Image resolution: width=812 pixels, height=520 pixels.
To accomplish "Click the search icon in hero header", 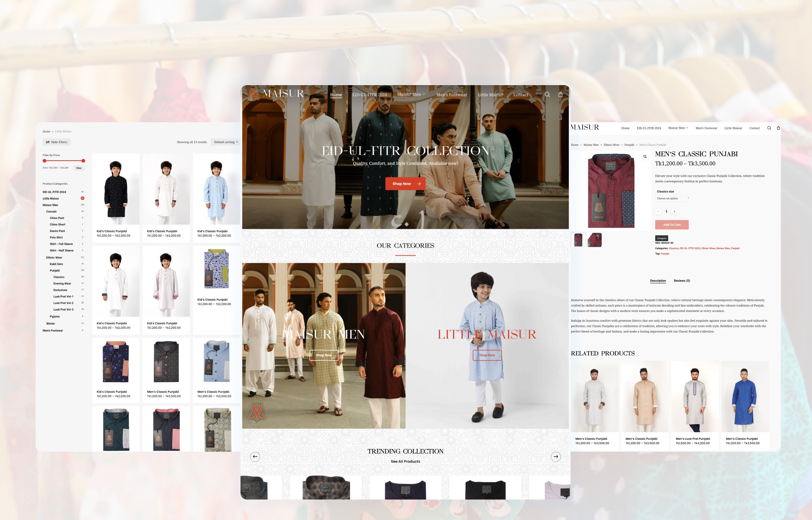I will (547, 95).
